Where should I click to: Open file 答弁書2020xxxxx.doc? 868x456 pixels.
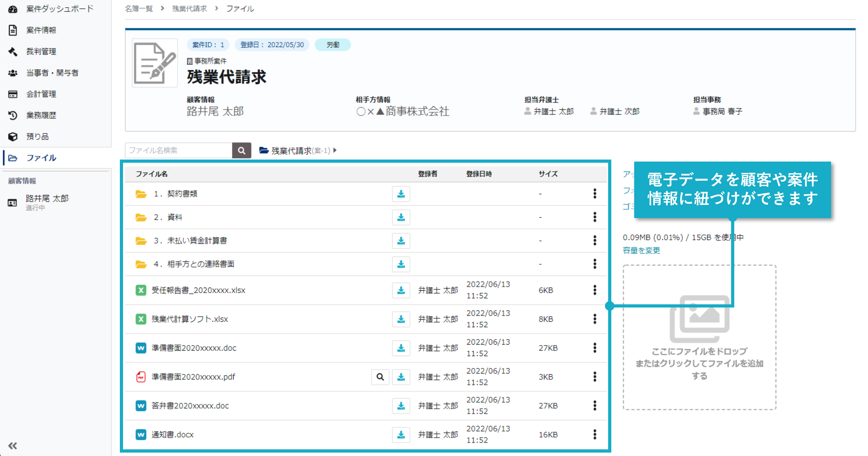click(190, 406)
